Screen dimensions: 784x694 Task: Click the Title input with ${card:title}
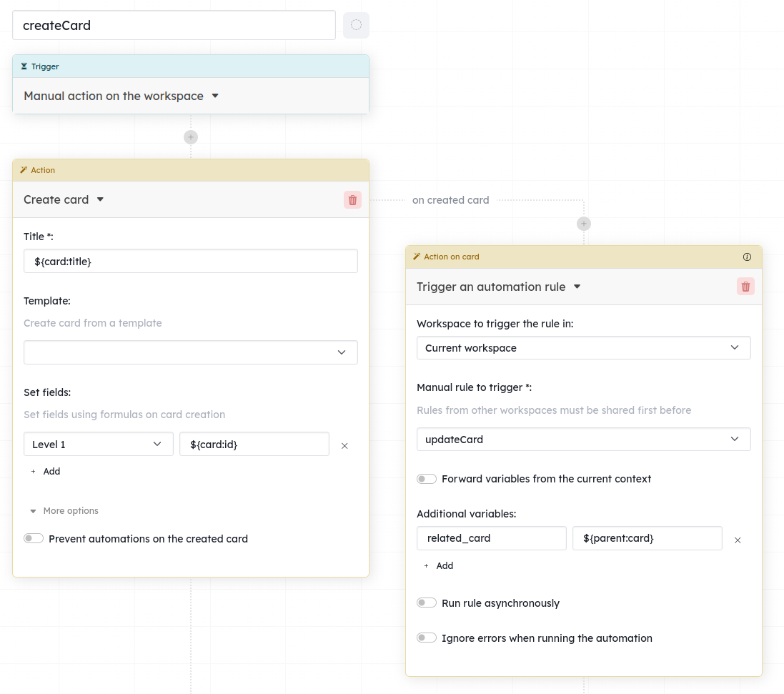pos(191,261)
